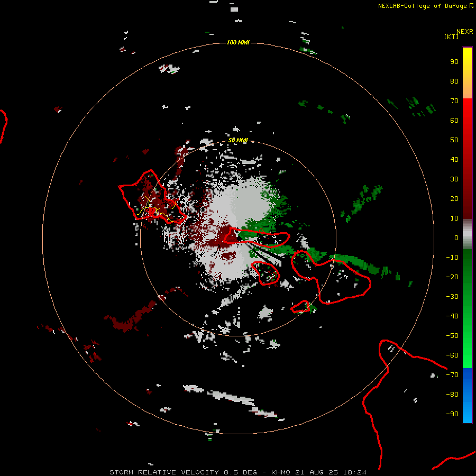Viewport: 476px width, 476px height.
Task: Click the long island outline at radar center
Action: [x=257, y=237]
